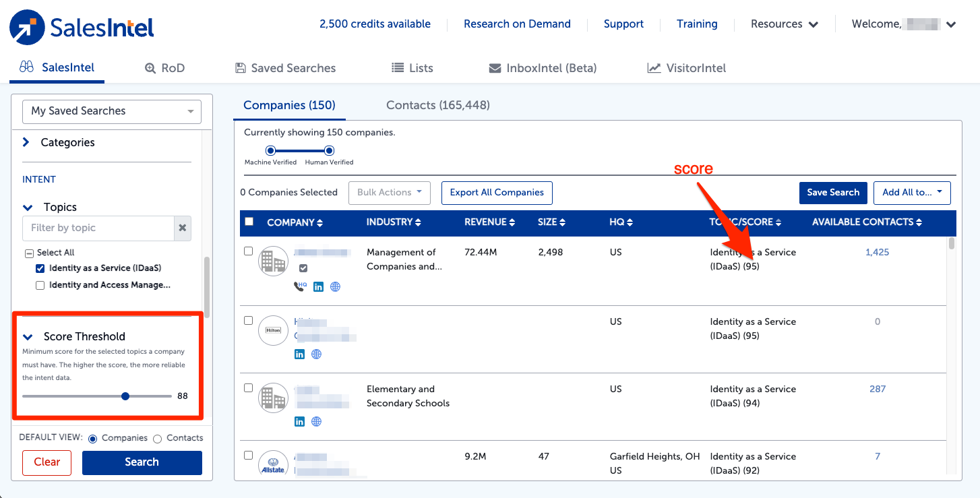Open the 2,500 credits available link
Viewport: 980px width, 498px height.
pos(375,24)
